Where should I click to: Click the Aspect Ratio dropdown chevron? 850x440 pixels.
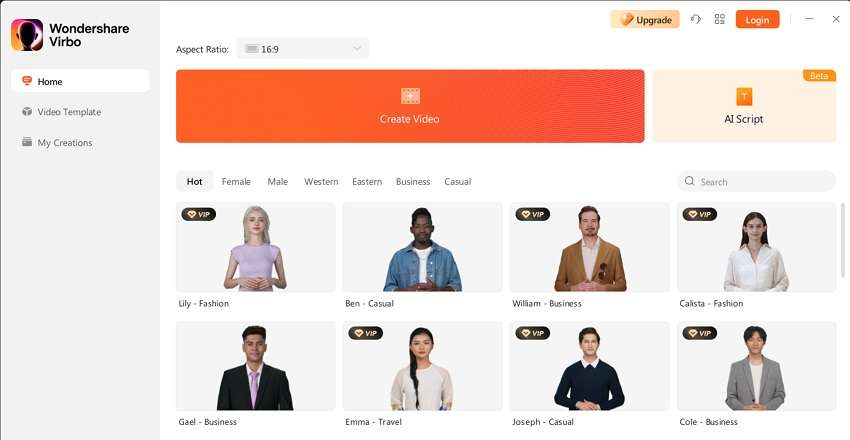(x=357, y=49)
